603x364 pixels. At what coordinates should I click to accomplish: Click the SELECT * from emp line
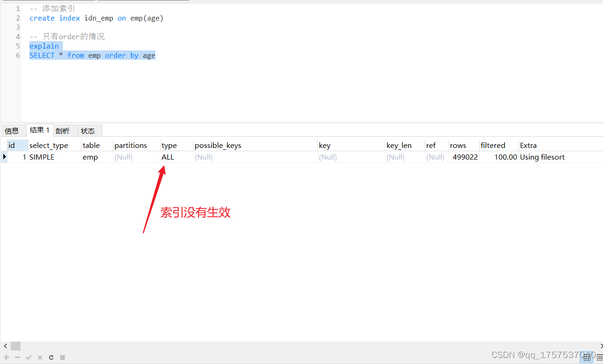click(92, 56)
